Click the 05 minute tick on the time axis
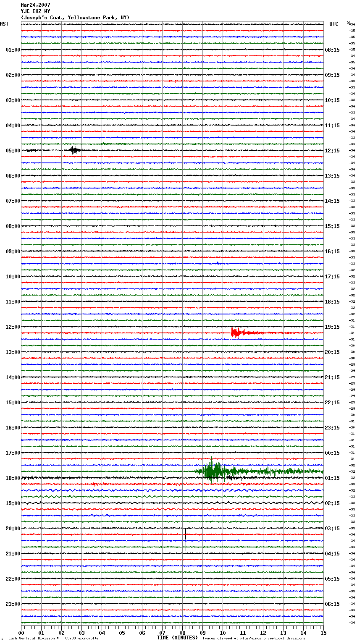 tap(122, 633)
